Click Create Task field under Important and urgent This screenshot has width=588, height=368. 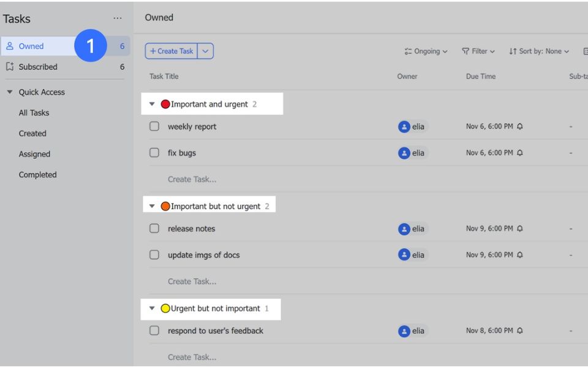tap(192, 179)
